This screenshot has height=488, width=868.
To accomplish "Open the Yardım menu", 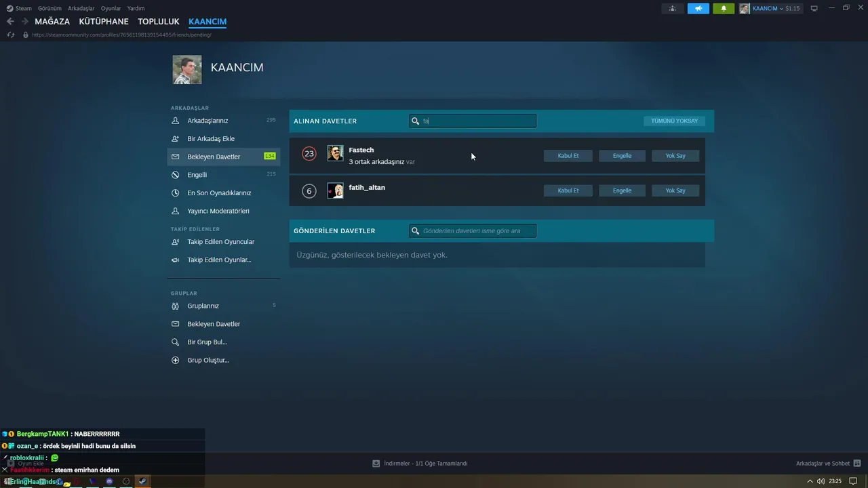I will [136, 8].
